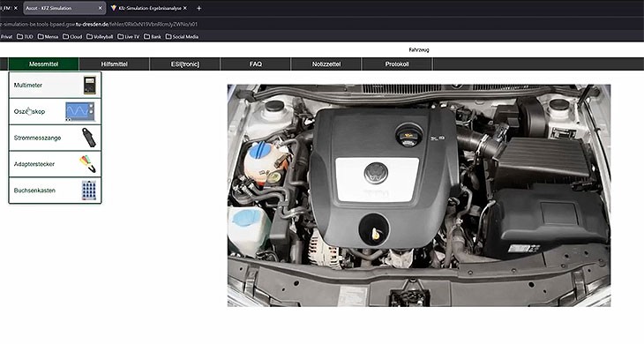
Task: Click the Fahrzeug heading text
Action: click(419, 49)
